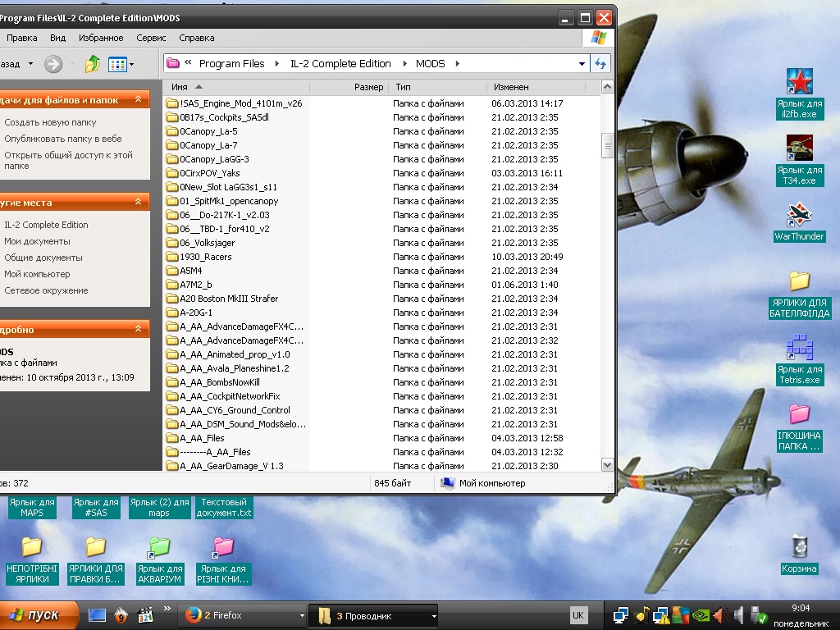
Task: Open Мои документы sidebar link
Action: [38, 242]
